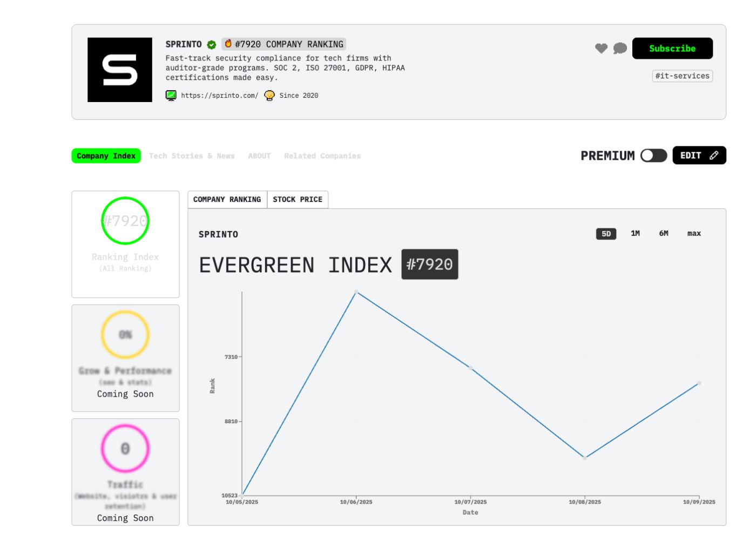Click the comment speech bubble icon
This screenshot has width=756, height=535.
click(620, 49)
